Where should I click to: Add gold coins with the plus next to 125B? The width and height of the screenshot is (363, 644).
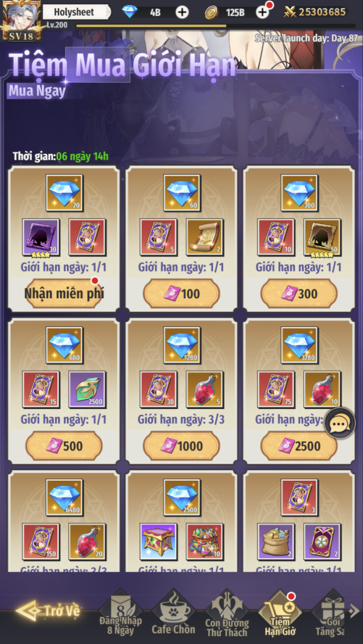point(262,12)
